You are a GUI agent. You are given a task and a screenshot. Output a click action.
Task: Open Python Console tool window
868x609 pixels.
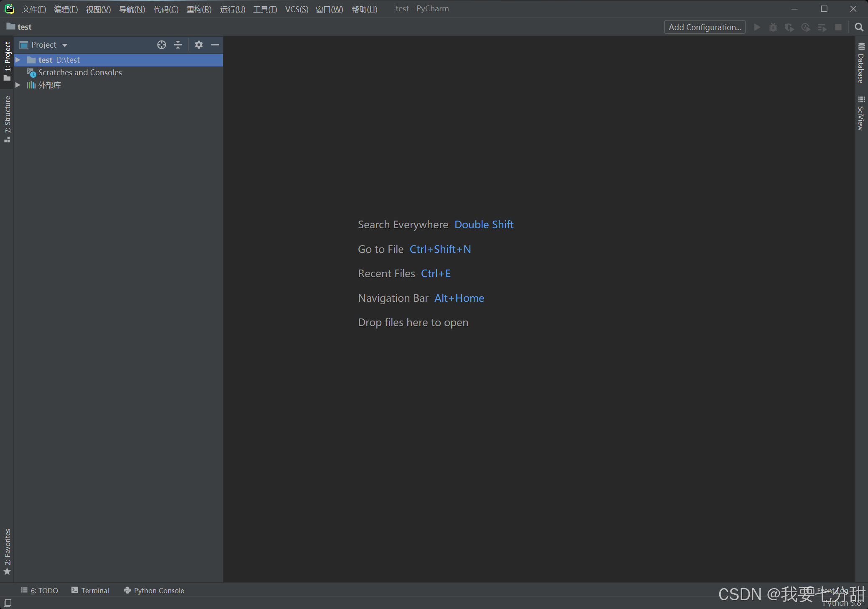pos(154,590)
